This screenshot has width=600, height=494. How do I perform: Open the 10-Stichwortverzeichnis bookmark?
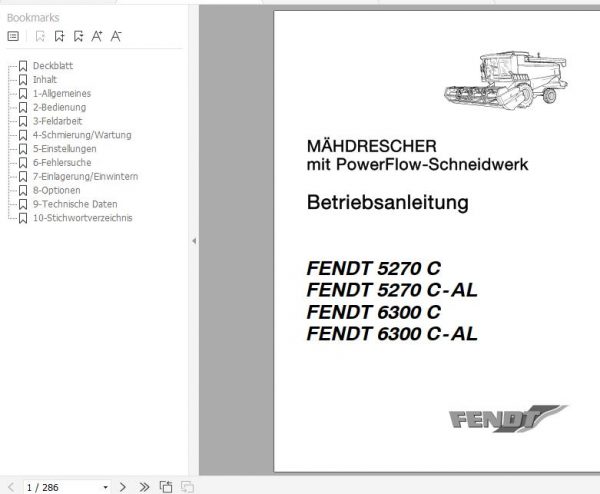pyautogui.click(x=83, y=218)
